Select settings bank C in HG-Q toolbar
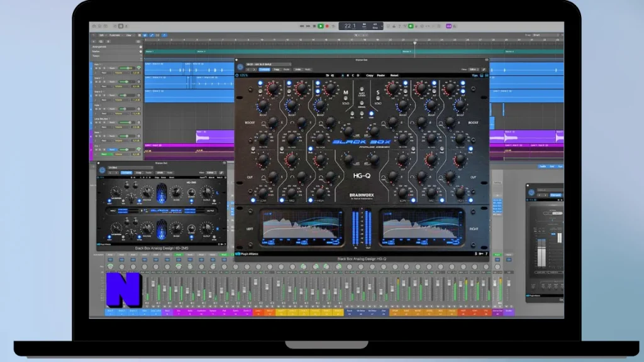644x362 pixels. point(352,75)
